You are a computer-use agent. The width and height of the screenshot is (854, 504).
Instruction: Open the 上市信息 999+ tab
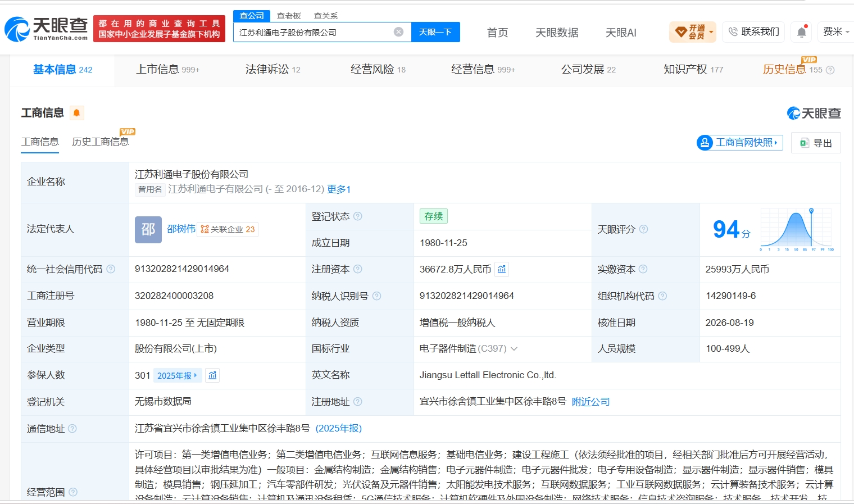(x=167, y=70)
